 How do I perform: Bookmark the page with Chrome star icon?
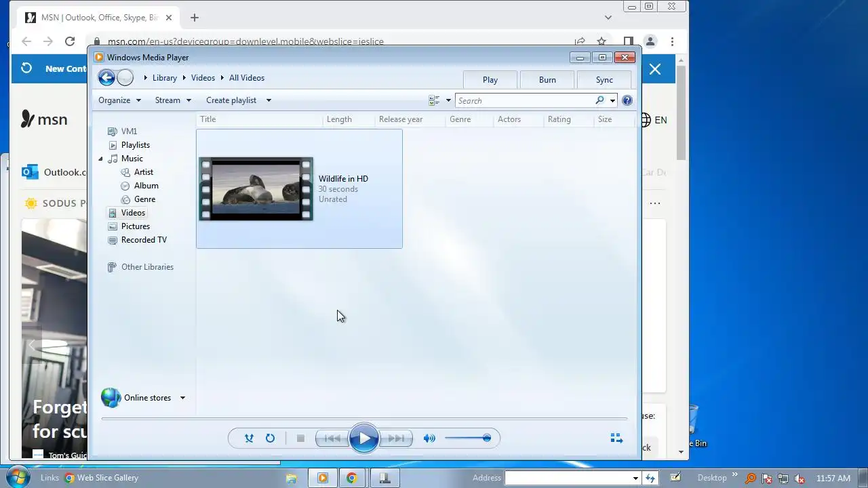[601, 41]
